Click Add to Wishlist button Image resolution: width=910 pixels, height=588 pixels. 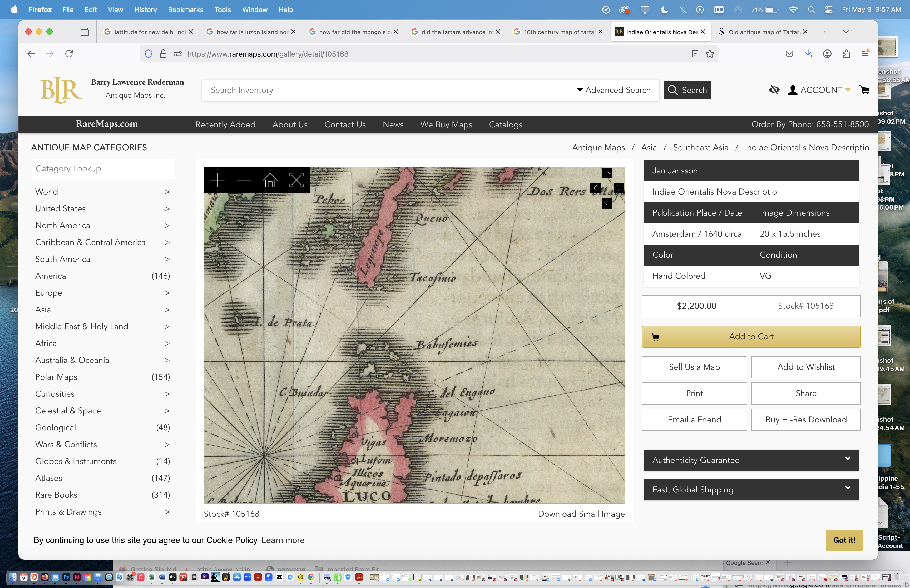[x=806, y=367]
